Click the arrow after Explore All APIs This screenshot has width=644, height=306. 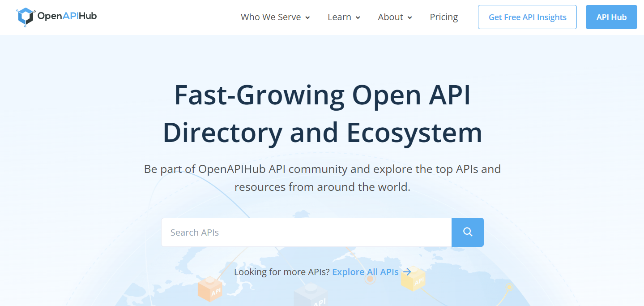[x=407, y=272]
